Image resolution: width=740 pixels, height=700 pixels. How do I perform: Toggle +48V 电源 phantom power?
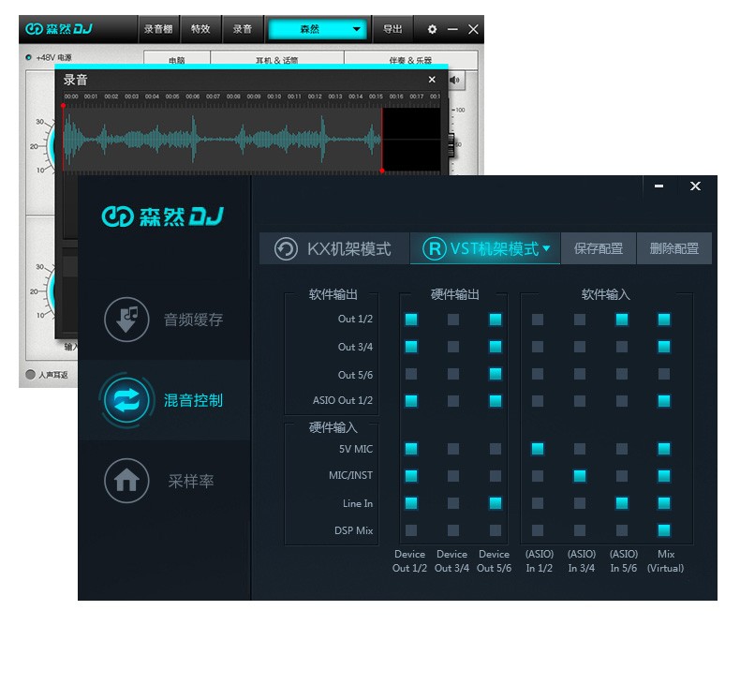click(x=28, y=57)
